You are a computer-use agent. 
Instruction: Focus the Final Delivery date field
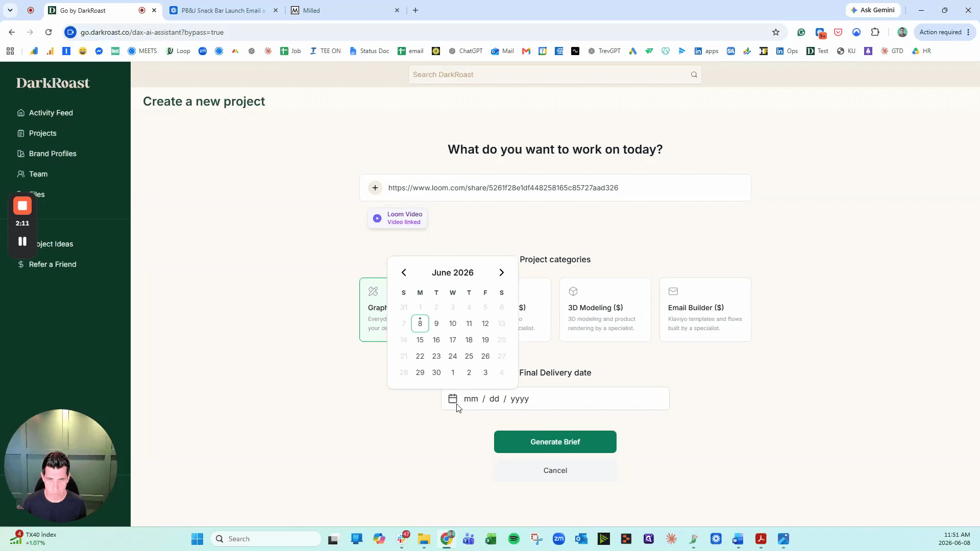[x=555, y=398]
